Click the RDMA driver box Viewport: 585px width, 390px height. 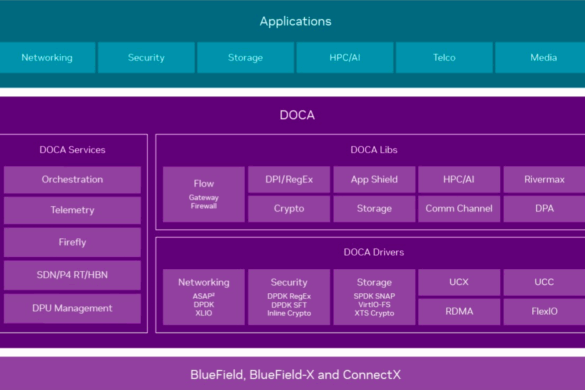click(x=459, y=312)
